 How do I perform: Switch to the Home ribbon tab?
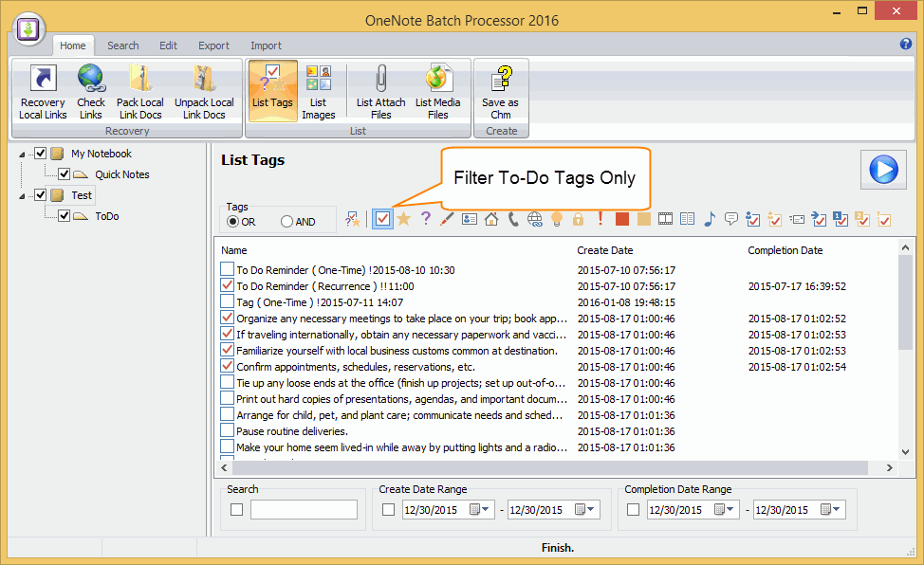click(x=72, y=46)
